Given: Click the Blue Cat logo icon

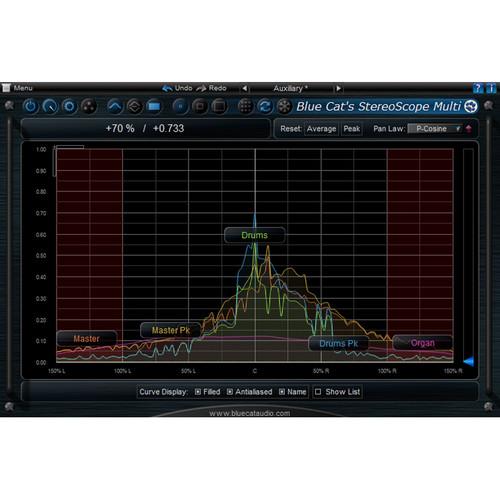Looking at the screenshot, I should [471, 106].
